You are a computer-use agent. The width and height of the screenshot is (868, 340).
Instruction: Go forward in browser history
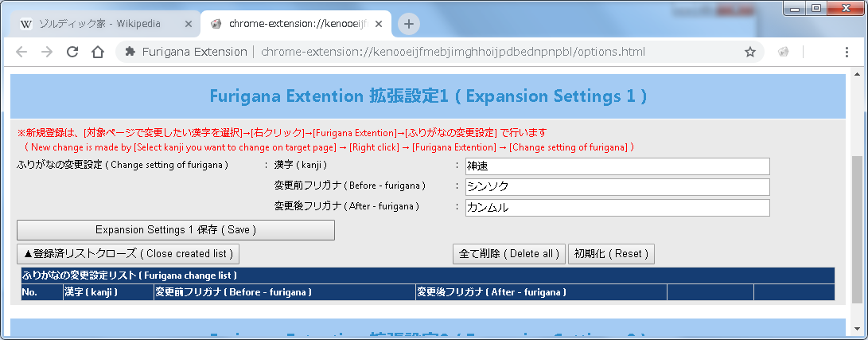pyautogui.click(x=47, y=52)
